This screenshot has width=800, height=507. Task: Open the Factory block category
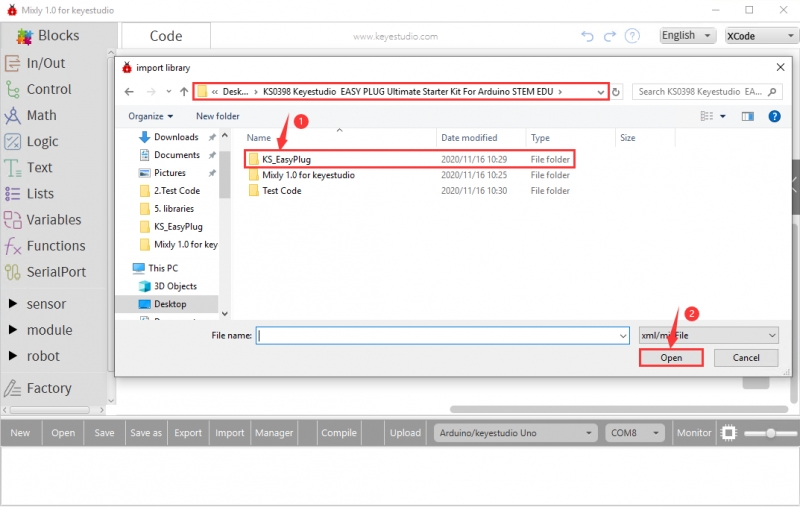coord(38,388)
